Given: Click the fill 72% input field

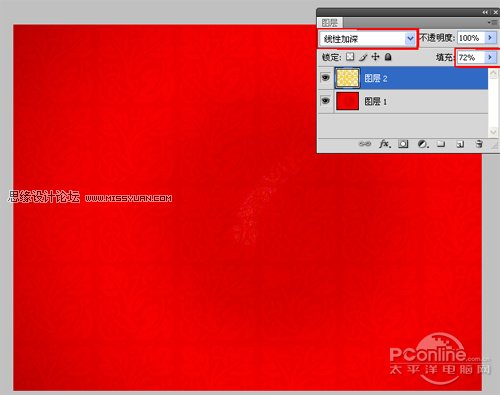Looking at the screenshot, I should coord(471,57).
